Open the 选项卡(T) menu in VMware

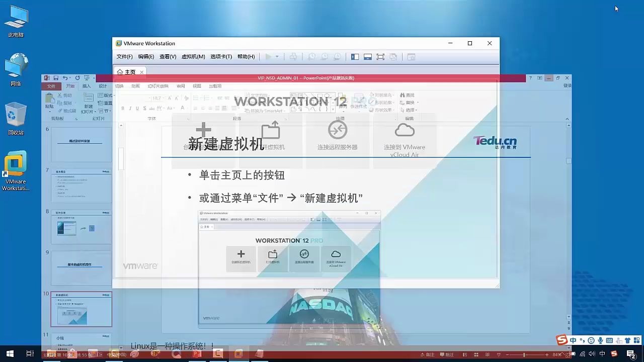coord(221,57)
